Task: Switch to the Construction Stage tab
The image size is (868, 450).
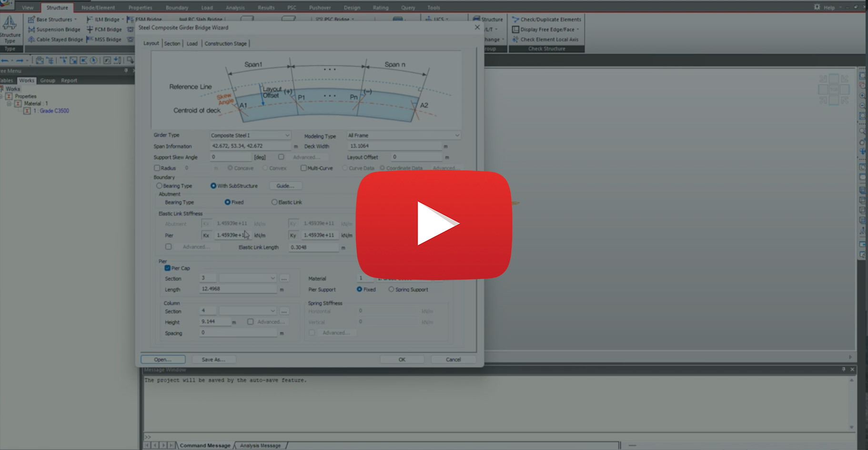Action: click(225, 43)
